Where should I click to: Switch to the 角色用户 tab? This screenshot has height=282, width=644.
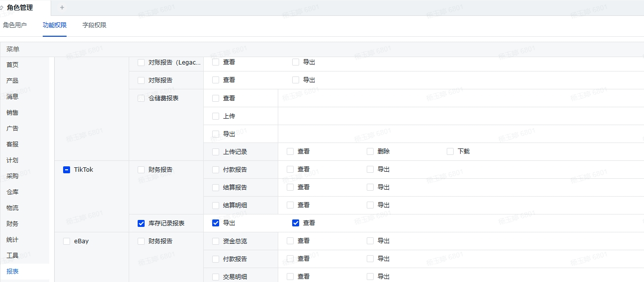tap(15, 25)
